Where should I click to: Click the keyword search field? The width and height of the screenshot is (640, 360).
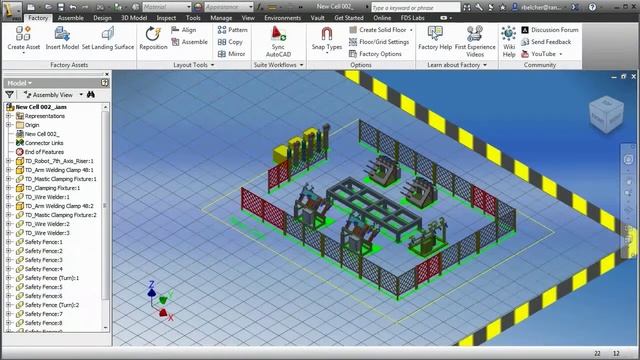(416, 7)
